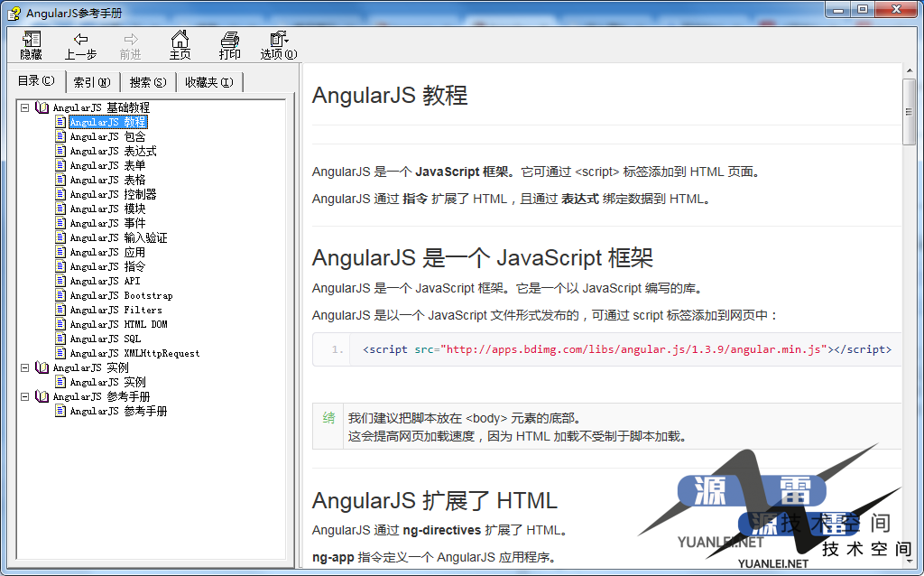Click the page icon beside AngularJS 控制器
This screenshot has height=576, width=924.
(60, 194)
